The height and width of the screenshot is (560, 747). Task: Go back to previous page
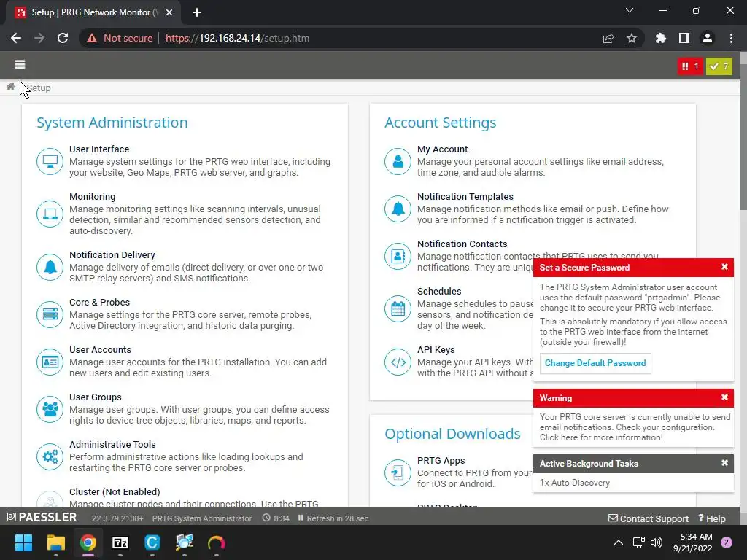[16, 38]
